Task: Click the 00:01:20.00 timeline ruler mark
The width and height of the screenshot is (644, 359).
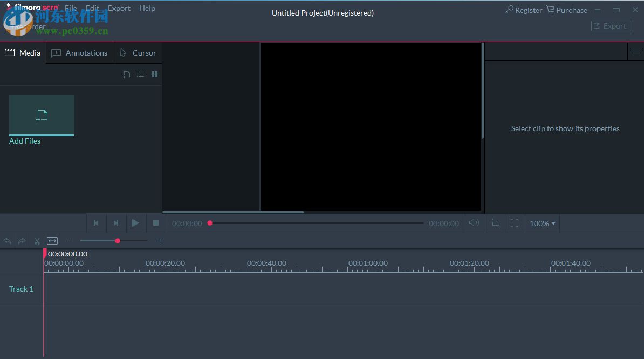Action: click(x=469, y=263)
